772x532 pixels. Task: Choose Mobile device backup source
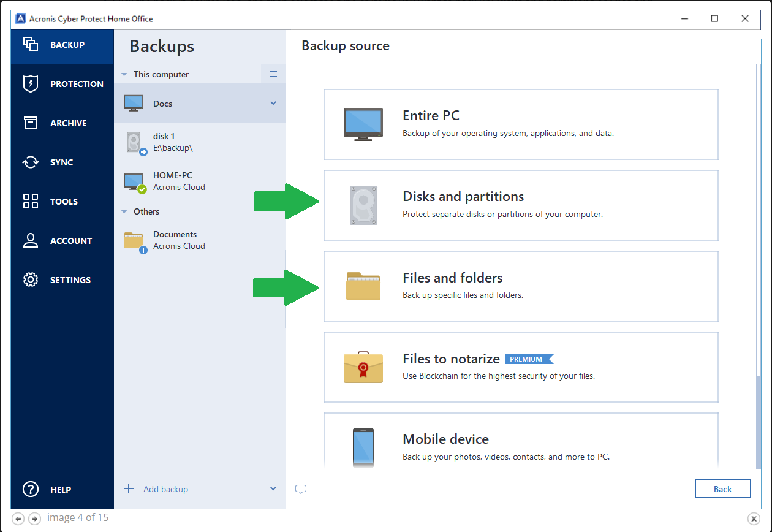(x=521, y=441)
